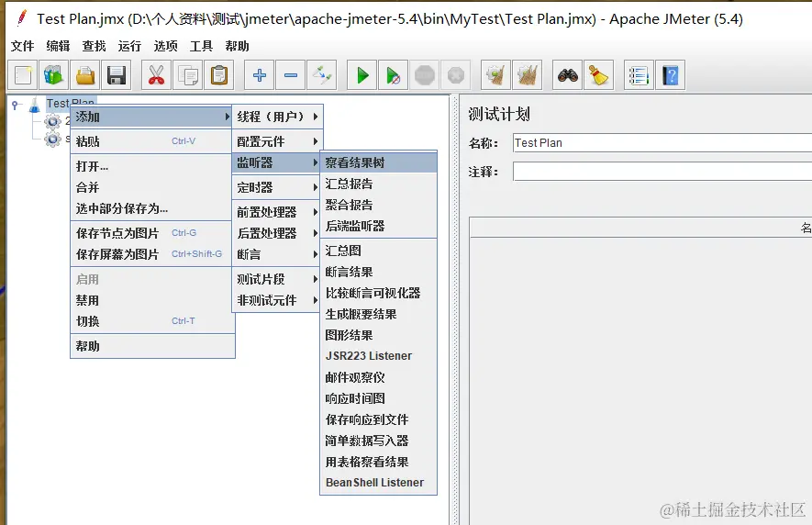The width and height of the screenshot is (812, 525).
Task: Select 后端监听器 listener
Action: click(379, 226)
